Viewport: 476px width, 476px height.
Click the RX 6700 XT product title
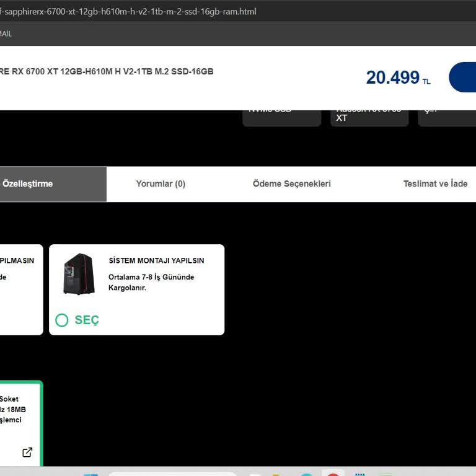[107, 72]
